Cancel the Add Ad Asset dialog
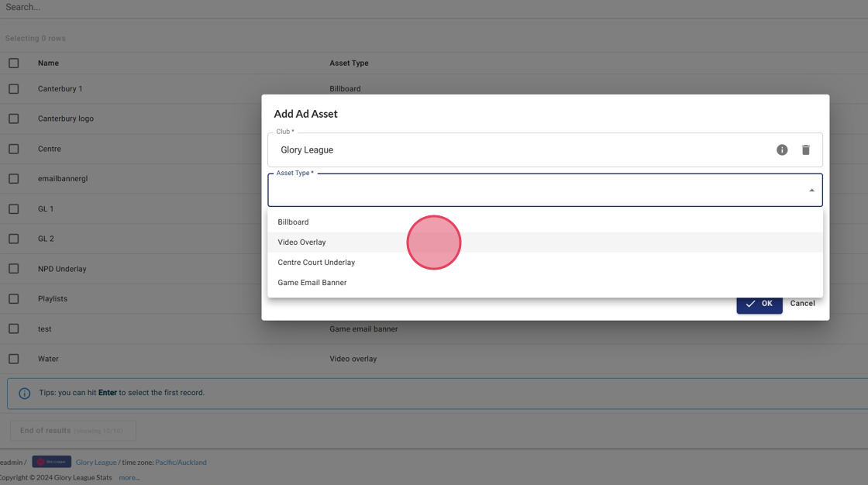The image size is (868, 485). click(802, 304)
